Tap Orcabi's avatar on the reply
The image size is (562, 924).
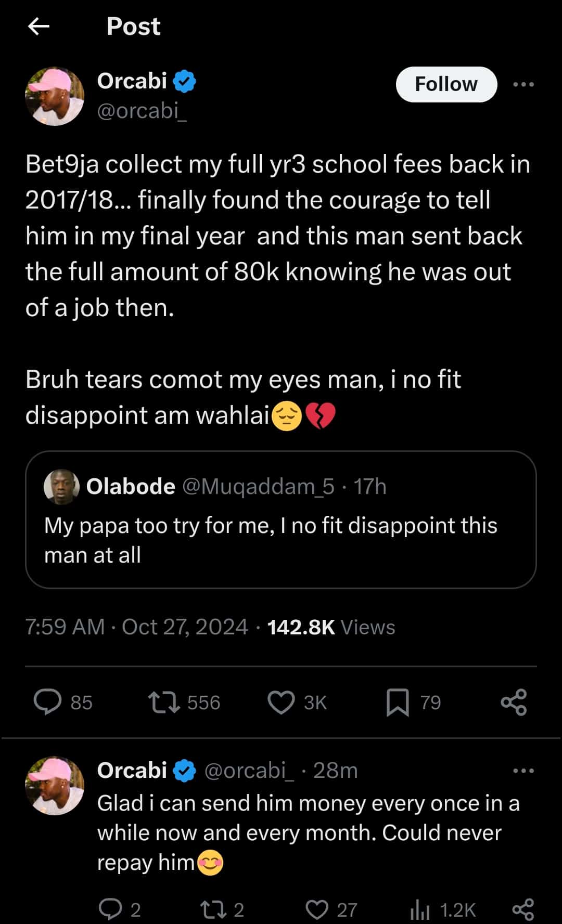coord(55,786)
